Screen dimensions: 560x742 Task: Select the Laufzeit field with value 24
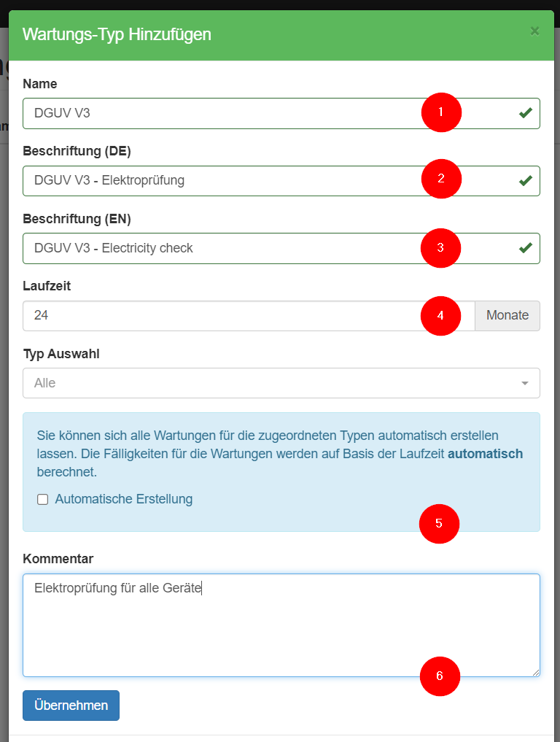tap(219, 316)
